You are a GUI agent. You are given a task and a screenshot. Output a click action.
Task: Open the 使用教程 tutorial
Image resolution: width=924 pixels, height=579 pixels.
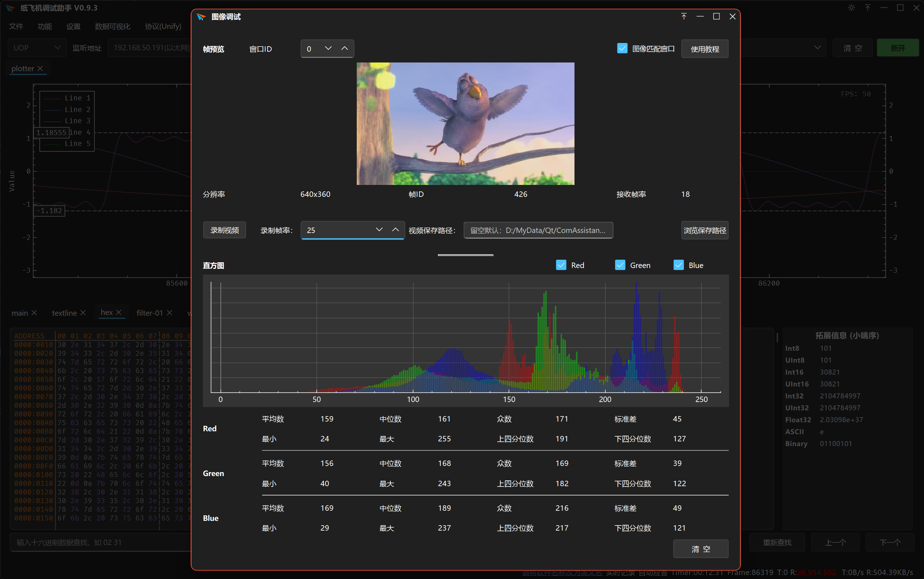[705, 49]
